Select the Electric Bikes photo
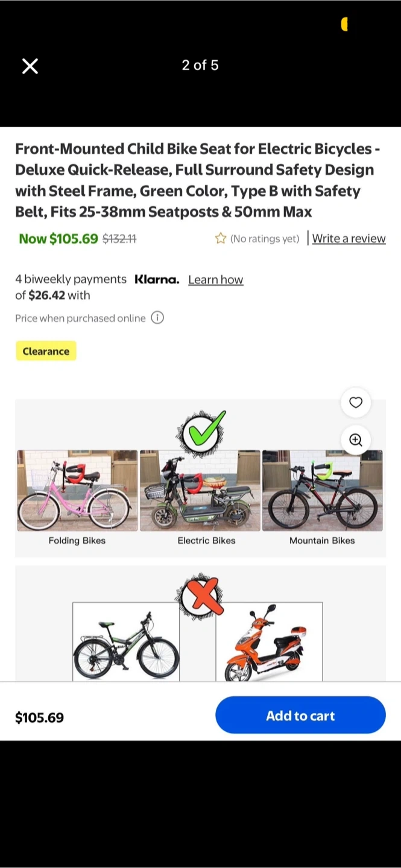Viewport: 401px width, 868px height. point(200,491)
